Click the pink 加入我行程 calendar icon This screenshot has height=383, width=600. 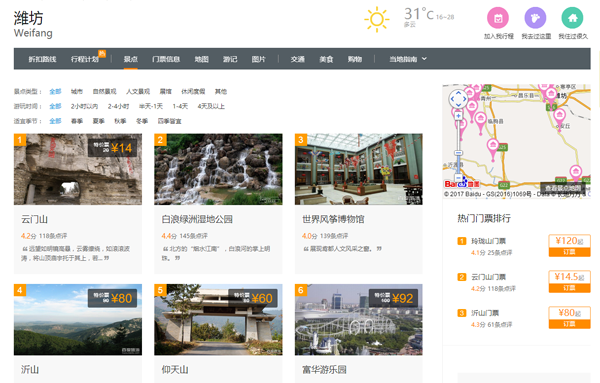coord(497,18)
